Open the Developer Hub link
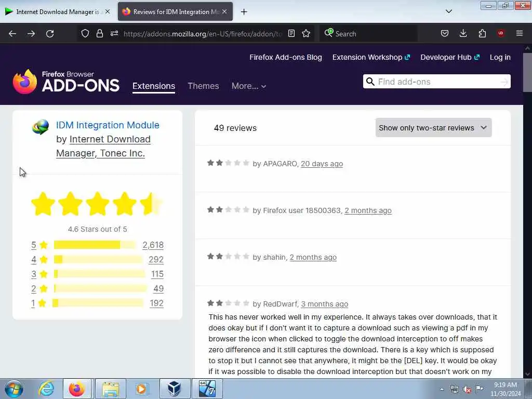 pyautogui.click(x=450, y=57)
